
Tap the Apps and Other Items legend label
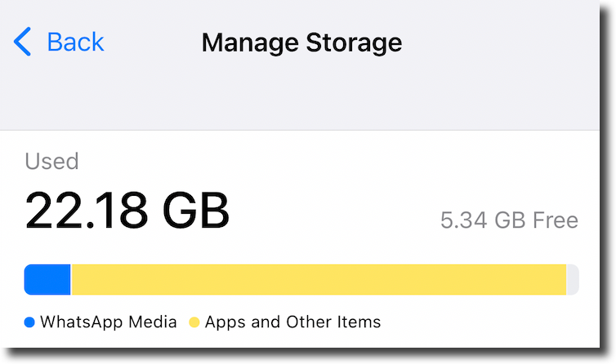pyautogui.click(x=292, y=322)
